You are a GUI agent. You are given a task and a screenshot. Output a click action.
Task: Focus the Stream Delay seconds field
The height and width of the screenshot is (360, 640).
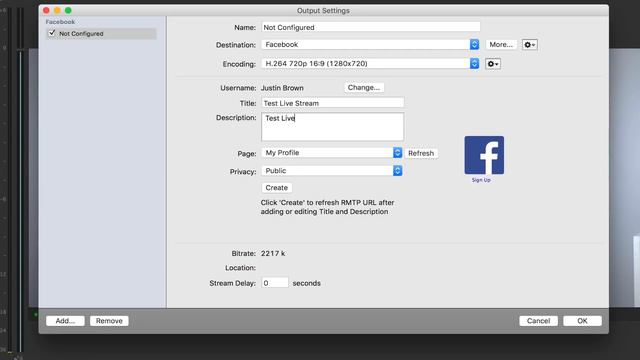point(275,283)
